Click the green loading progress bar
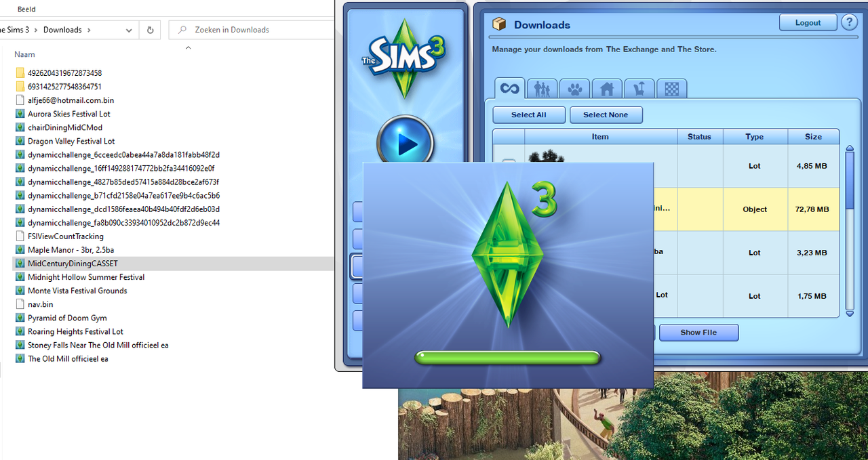The width and height of the screenshot is (868, 460). 507,358
